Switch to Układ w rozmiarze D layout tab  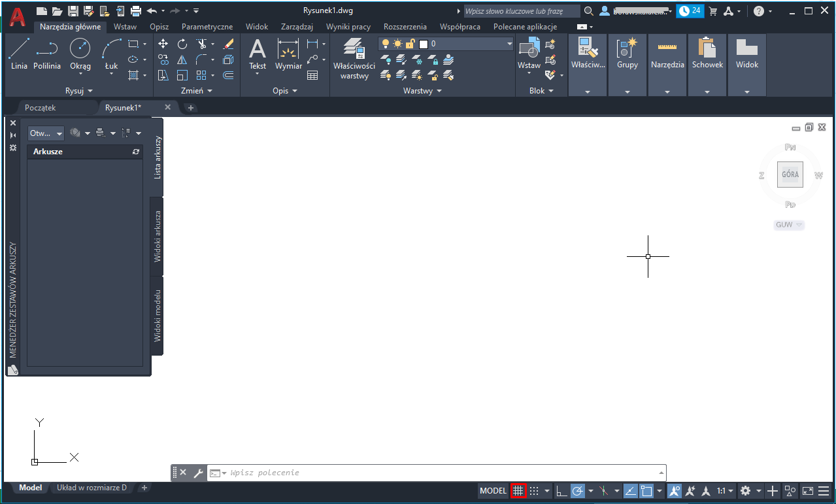coord(92,488)
